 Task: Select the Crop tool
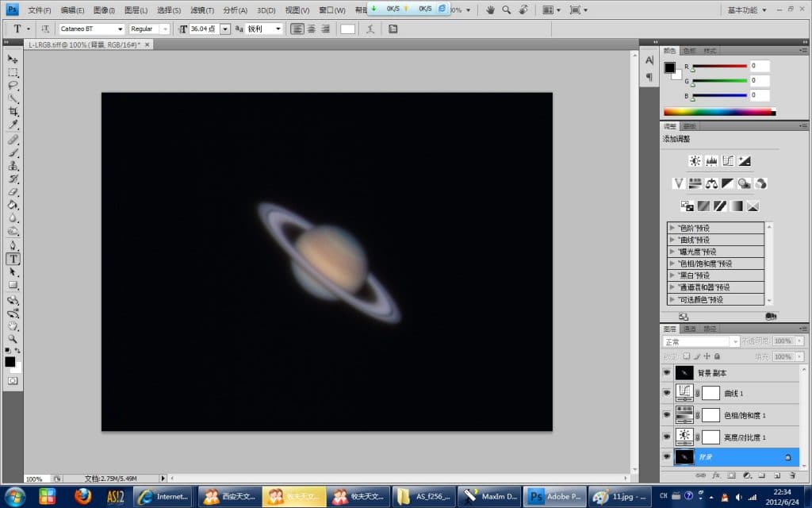pyautogui.click(x=13, y=112)
